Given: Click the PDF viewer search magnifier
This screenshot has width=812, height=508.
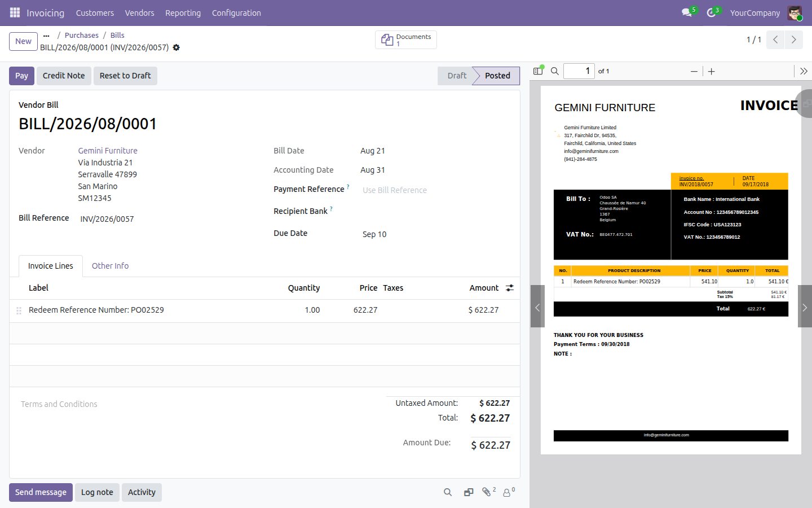Looking at the screenshot, I should coord(555,71).
